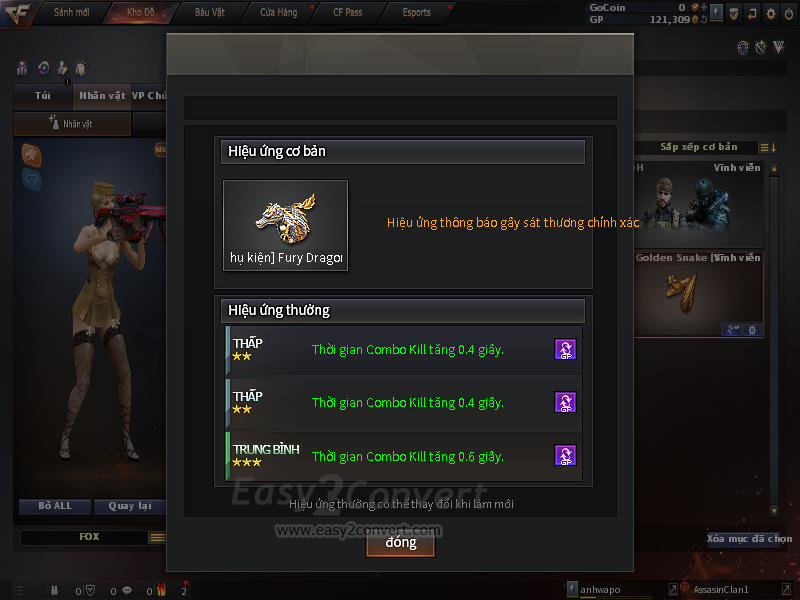Click the power exit icon in top bar
The image size is (800, 600).
click(789, 14)
